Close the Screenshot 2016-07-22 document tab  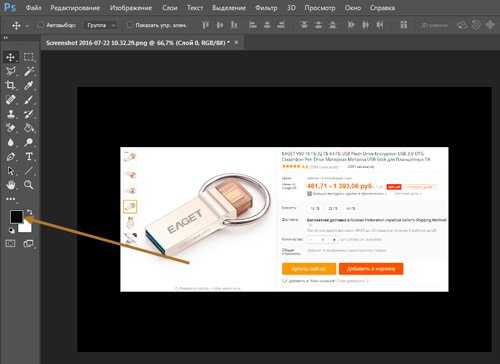click(236, 43)
